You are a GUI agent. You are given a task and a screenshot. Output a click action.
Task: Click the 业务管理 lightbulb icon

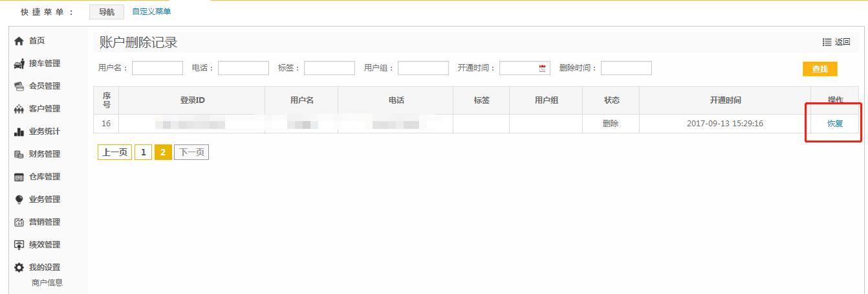click(19, 199)
